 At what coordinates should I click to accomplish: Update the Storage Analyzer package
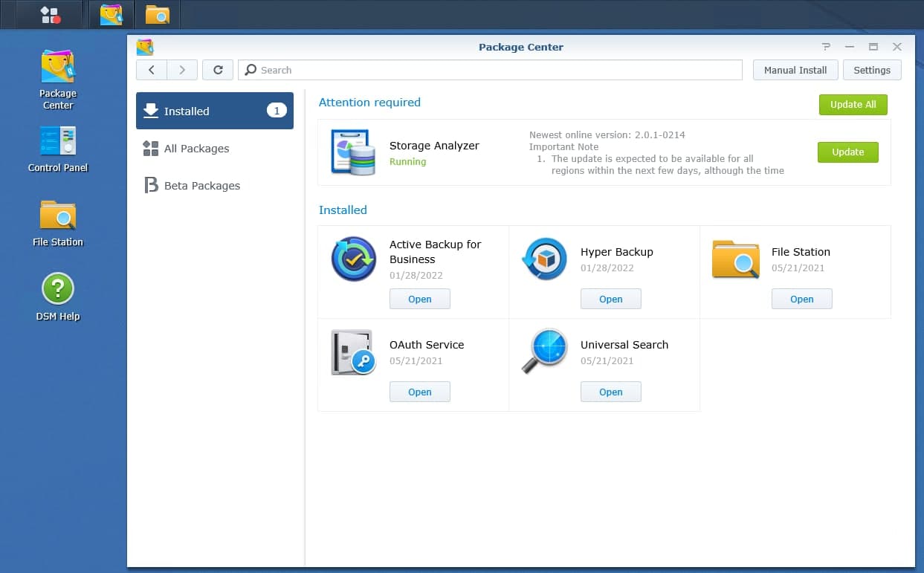click(848, 152)
